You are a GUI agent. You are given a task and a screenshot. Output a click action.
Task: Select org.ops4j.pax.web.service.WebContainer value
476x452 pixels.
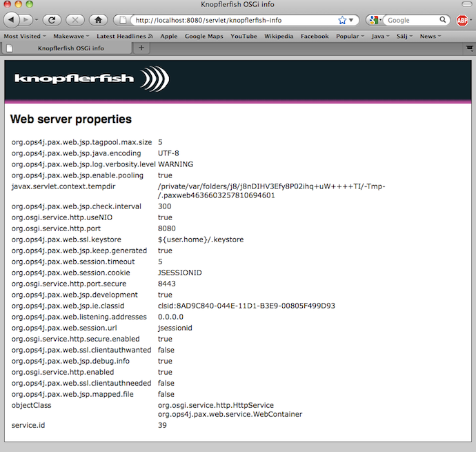coord(230,414)
